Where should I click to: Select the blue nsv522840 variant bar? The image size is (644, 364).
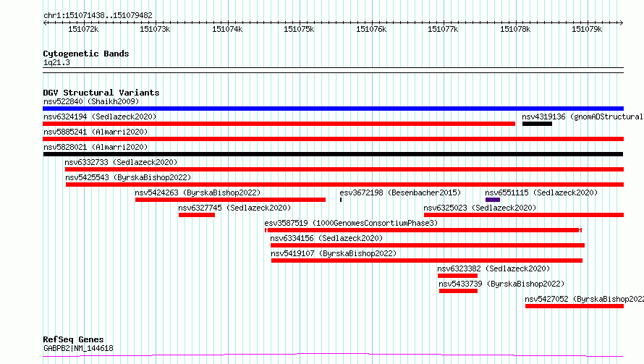(333, 109)
